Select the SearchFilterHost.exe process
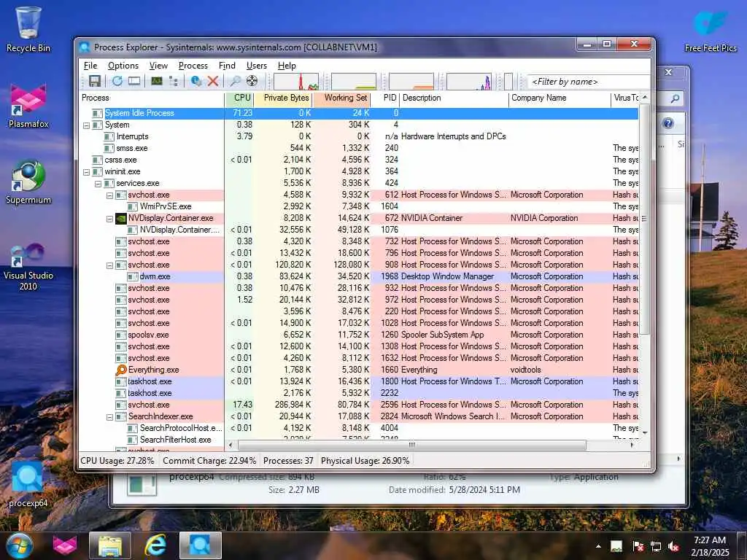747x560 pixels. (359, 440)
